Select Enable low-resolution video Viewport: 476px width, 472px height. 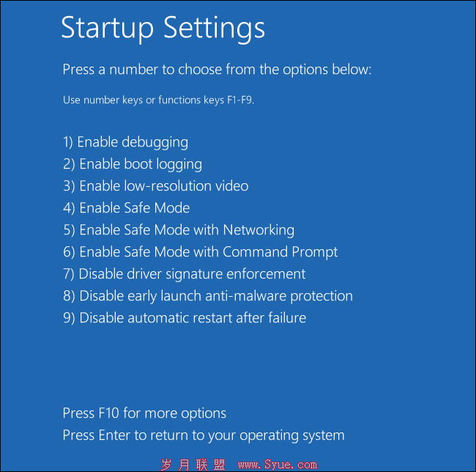click(x=156, y=186)
